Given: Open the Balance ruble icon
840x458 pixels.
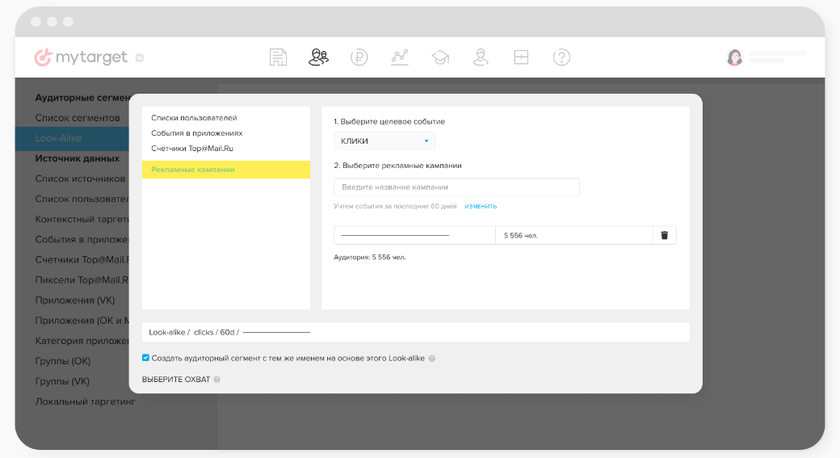Looking at the screenshot, I should [359, 58].
